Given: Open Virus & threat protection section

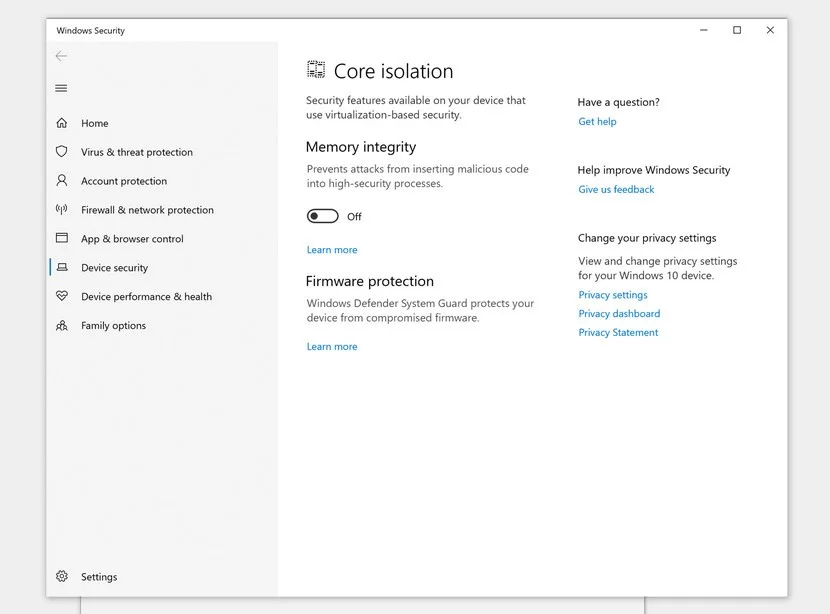Looking at the screenshot, I should [137, 152].
